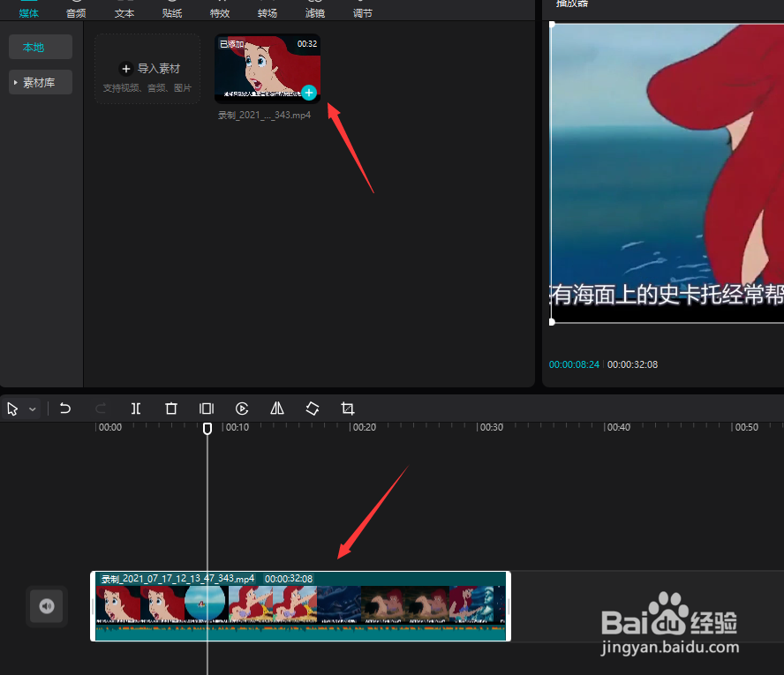This screenshot has width=784, height=675.
Task: Open the 文本 text tab
Action: pos(124,12)
